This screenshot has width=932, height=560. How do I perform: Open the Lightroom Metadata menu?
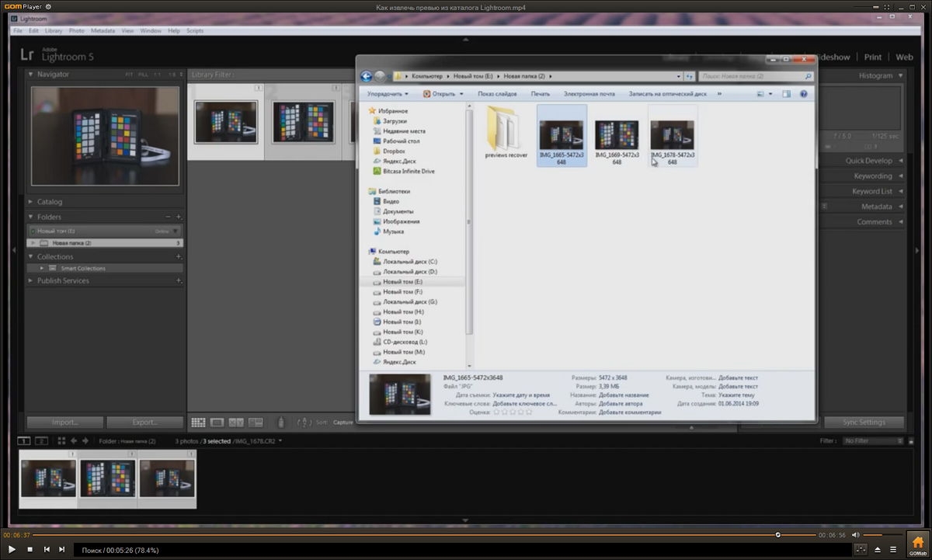coord(103,31)
